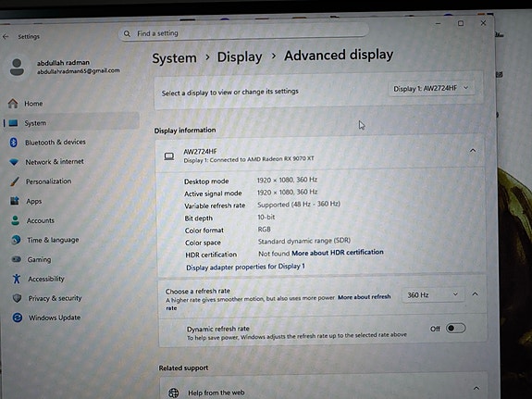Screen dimensions: 532x399
Task: Select Time & language globe icon
Action: click(16, 240)
